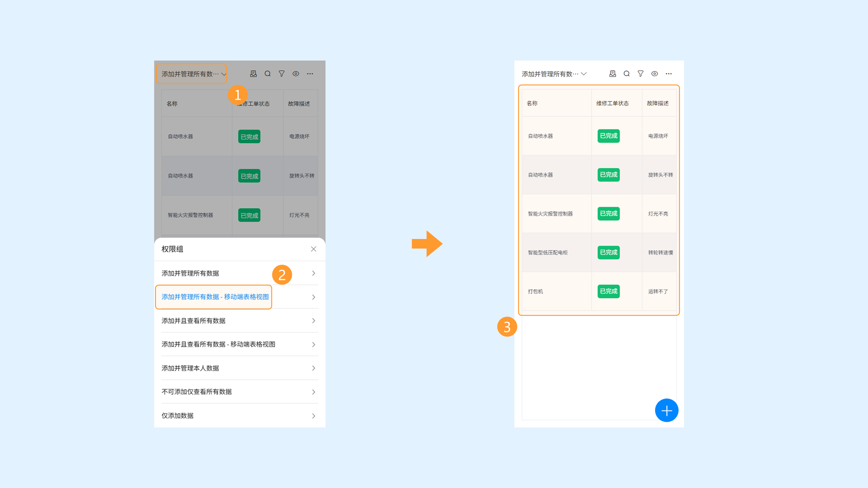The image size is (868, 488).
Task: Open the 添加并管理所有数… dropdown in right panel
Action: click(x=554, y=74)
